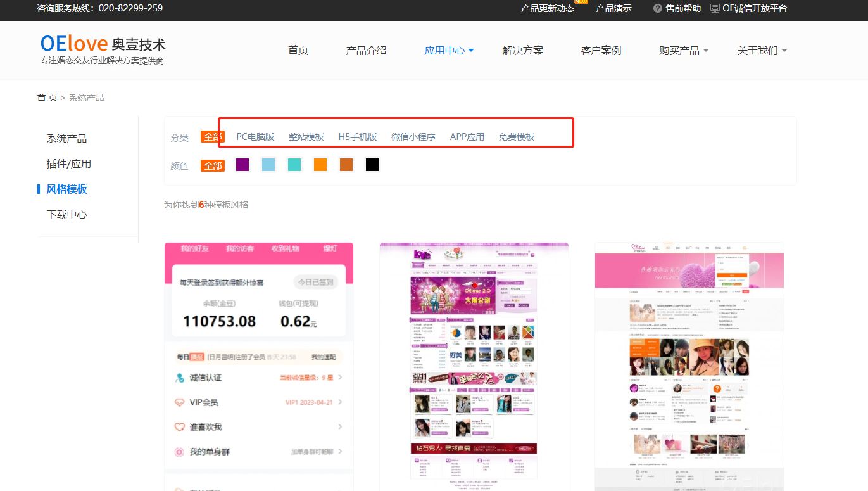Select 全部 in the 分类 filter
This screenshot has width=868, height=491.
(x=213, y=137)
